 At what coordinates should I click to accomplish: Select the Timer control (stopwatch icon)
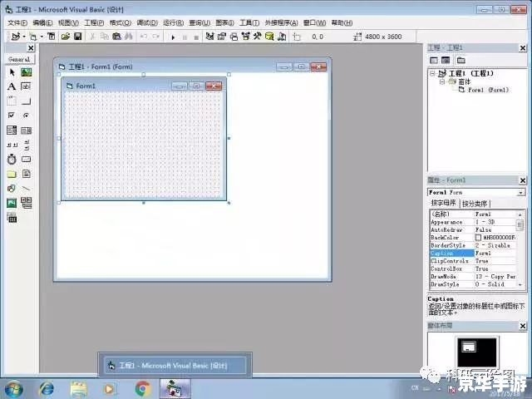[12, 159]
